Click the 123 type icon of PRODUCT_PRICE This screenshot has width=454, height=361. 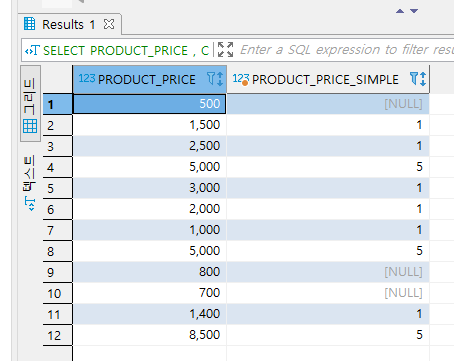(87, 79)
